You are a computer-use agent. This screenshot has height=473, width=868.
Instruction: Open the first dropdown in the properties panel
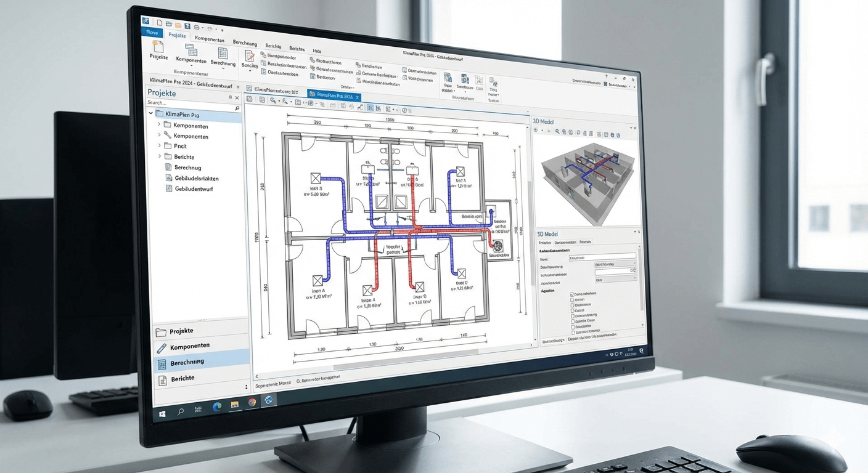[615, 264]
